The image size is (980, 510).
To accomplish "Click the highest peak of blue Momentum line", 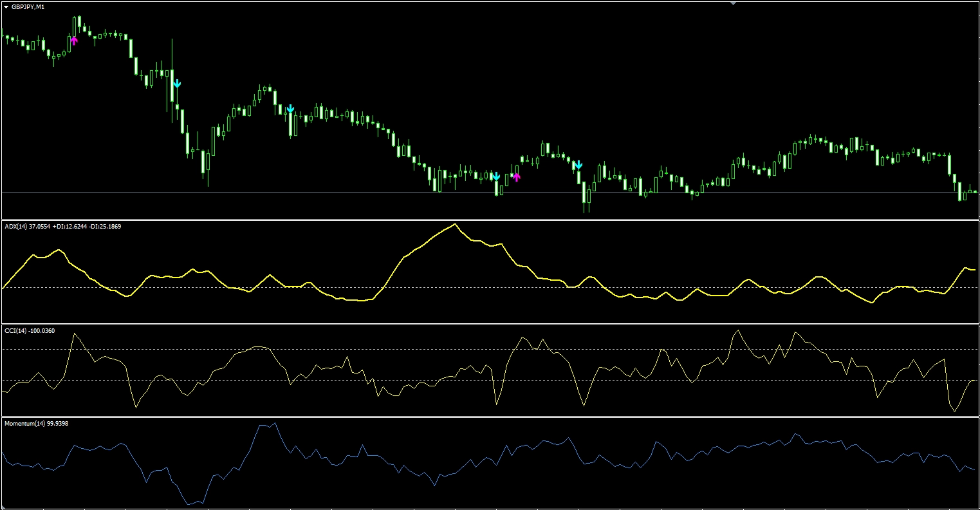I will tap(275, 424).
